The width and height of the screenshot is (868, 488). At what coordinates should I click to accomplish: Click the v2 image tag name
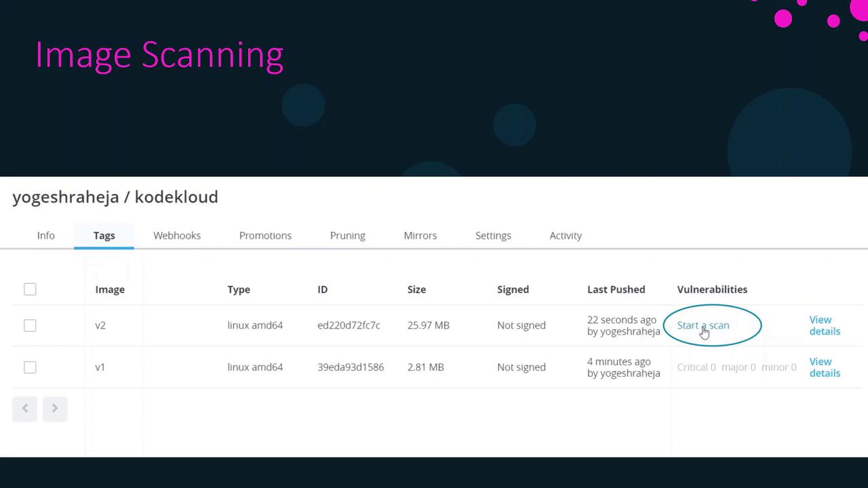(100, 325)
